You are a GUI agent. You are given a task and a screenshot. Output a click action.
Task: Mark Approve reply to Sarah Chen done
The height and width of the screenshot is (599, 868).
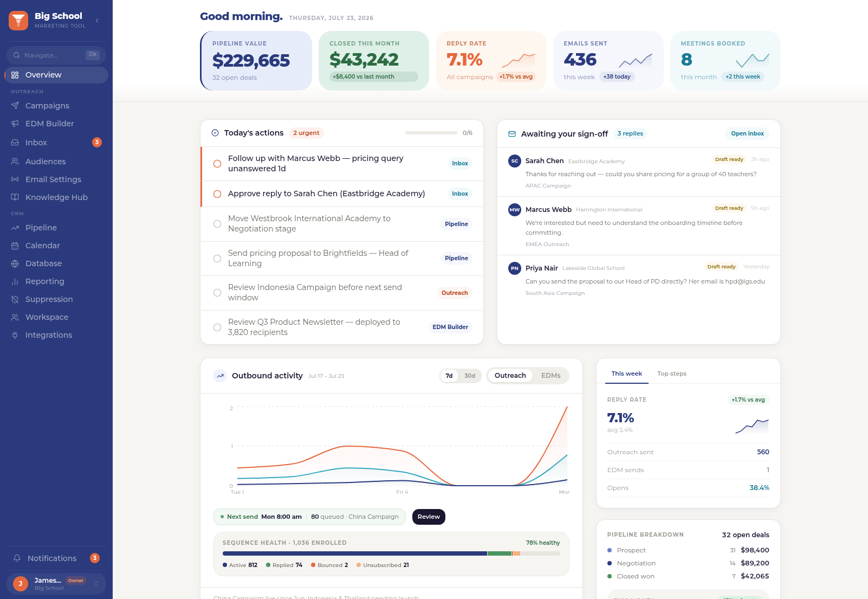point(217,194)
